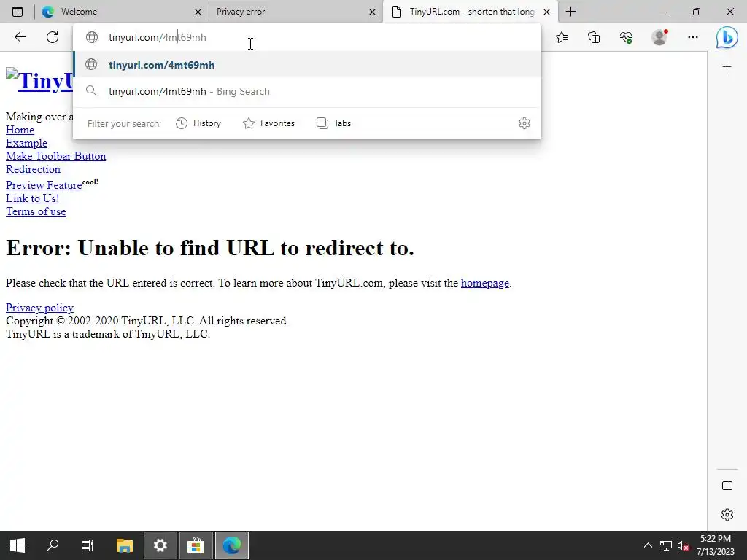Show hidden system tray icons
Viewport: 747px width, 560px height.
(648, 545)
